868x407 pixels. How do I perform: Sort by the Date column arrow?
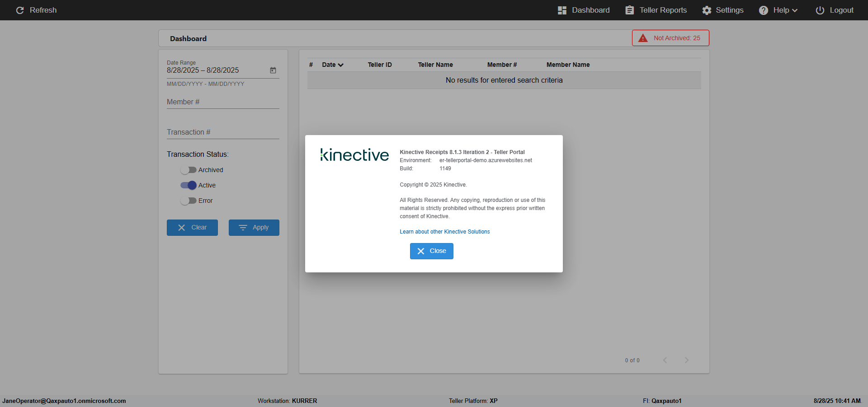coord(341,65)
